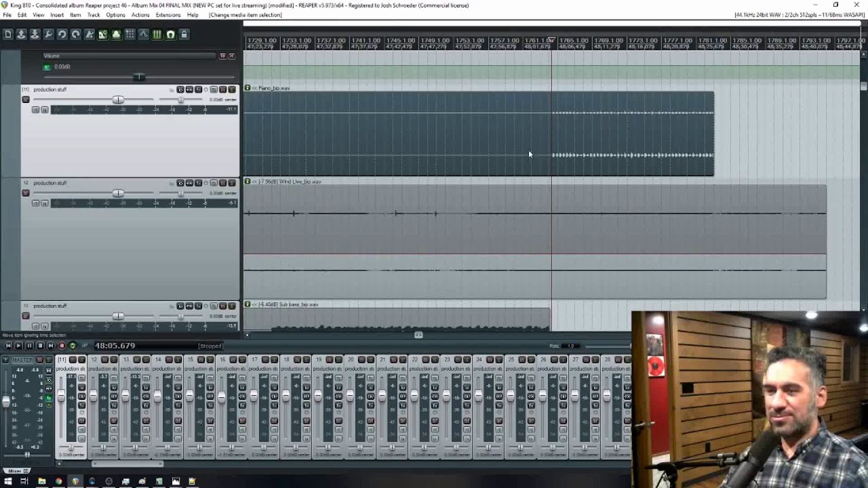Arm track 12 for recording

pos(26,193)
